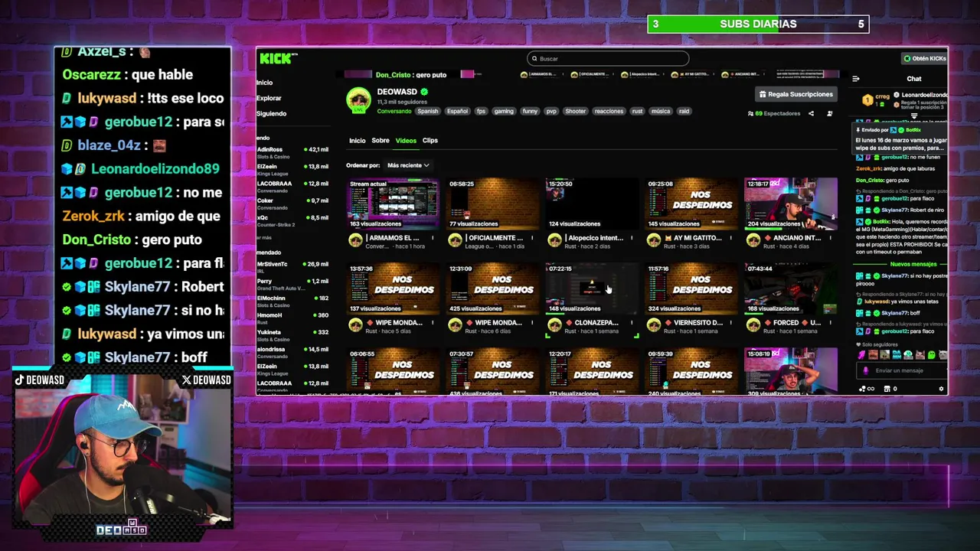Open the Más reciente sort dropdown
This screenshot has height=551, width=980.
click(x=408, y=165)
